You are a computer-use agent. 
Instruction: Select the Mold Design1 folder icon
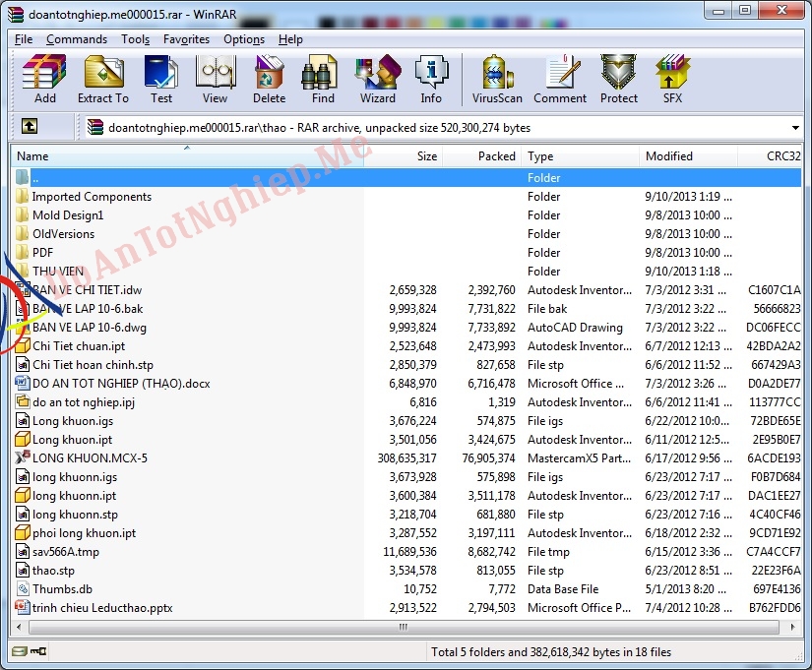point(22,214)
